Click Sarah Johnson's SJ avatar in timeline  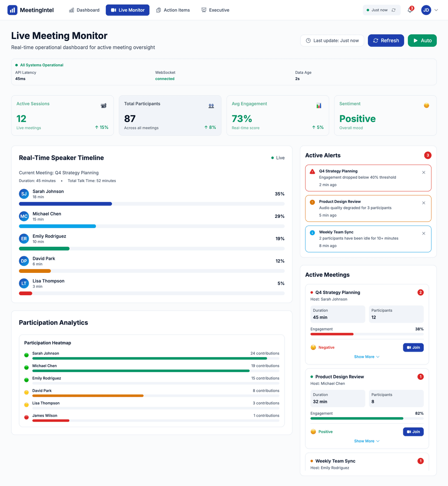(24, 194)
